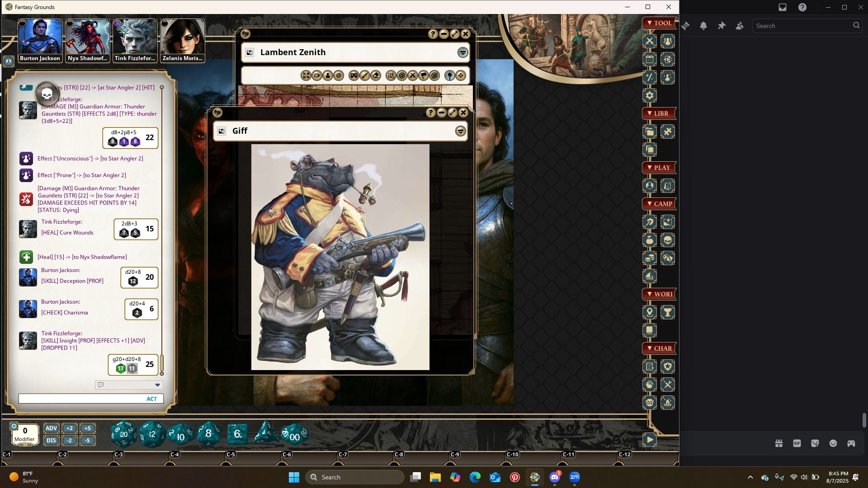
Task: Toggle the ADV roll modifier
Action: (x=51, y=428)
